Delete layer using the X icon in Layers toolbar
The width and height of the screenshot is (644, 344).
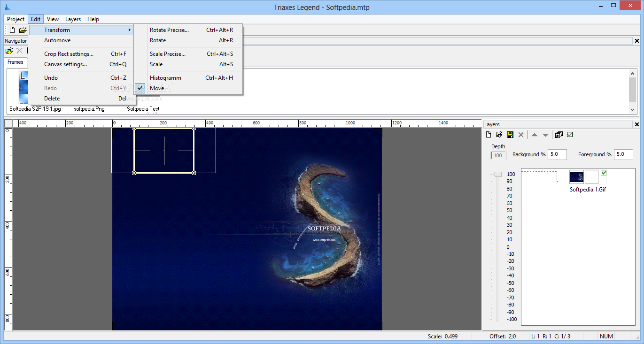(521, 135)
